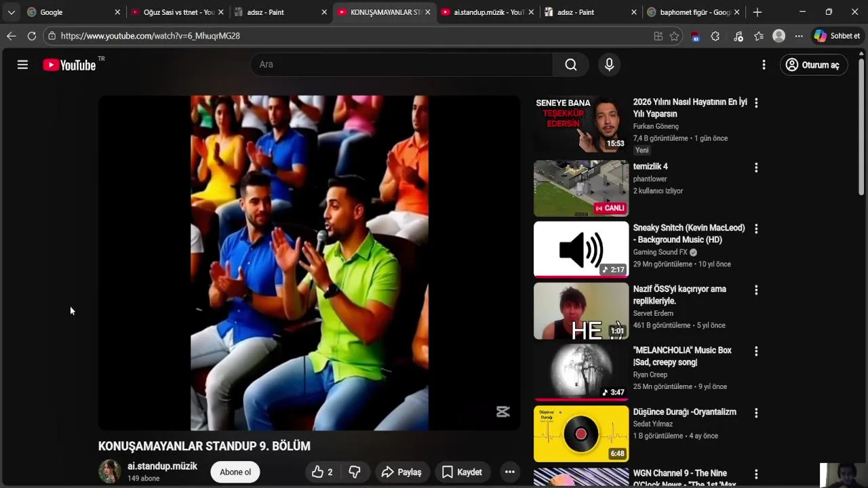Click Servet Erdem channel name
Image resolution: width=868 pixels, height=488 pixels.
[x=653, y=313]
